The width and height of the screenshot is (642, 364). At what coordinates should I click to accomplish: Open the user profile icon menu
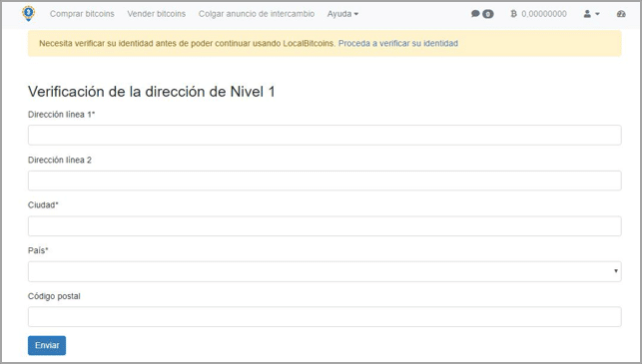(587, 14)
